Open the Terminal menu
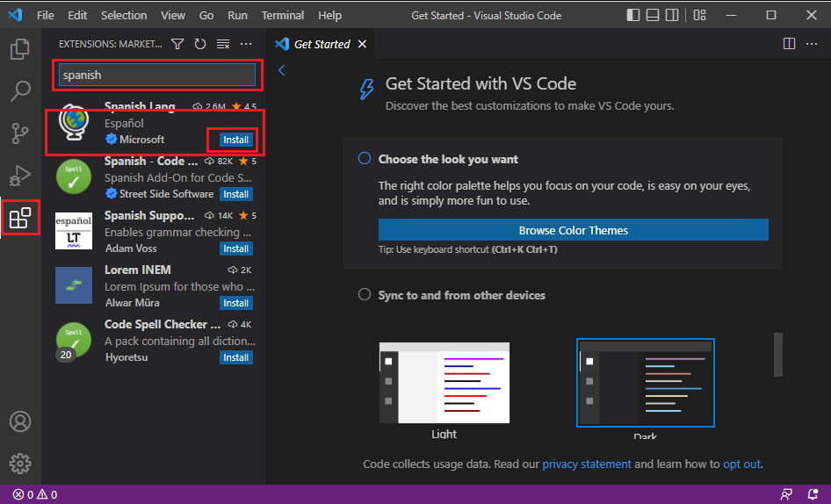The height and width of the screenshot is (504, 831). 283,16
